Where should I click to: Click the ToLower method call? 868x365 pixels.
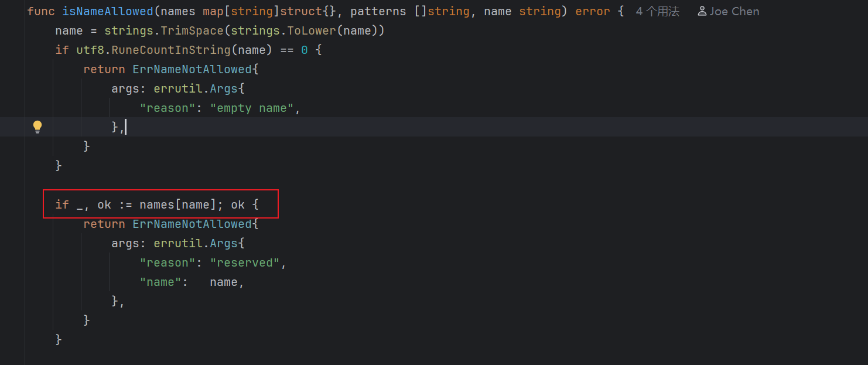coord(312,30)
